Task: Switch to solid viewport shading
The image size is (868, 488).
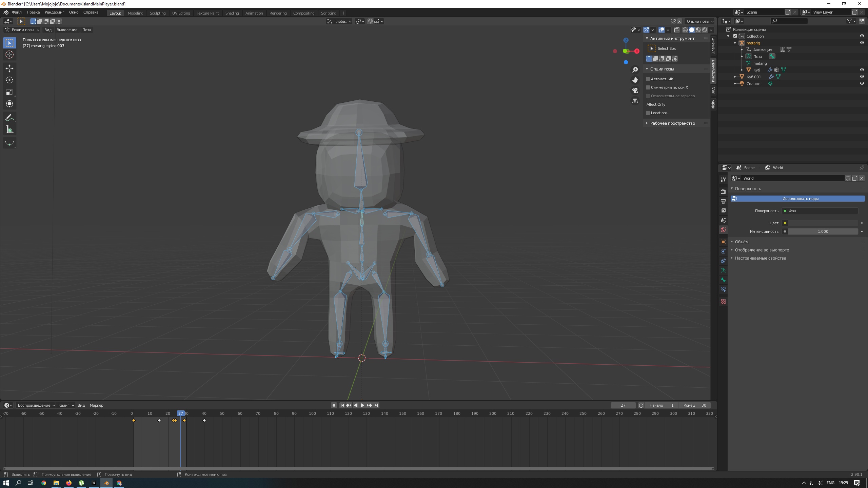Action: pyautogui.click(x=692, y=30)
